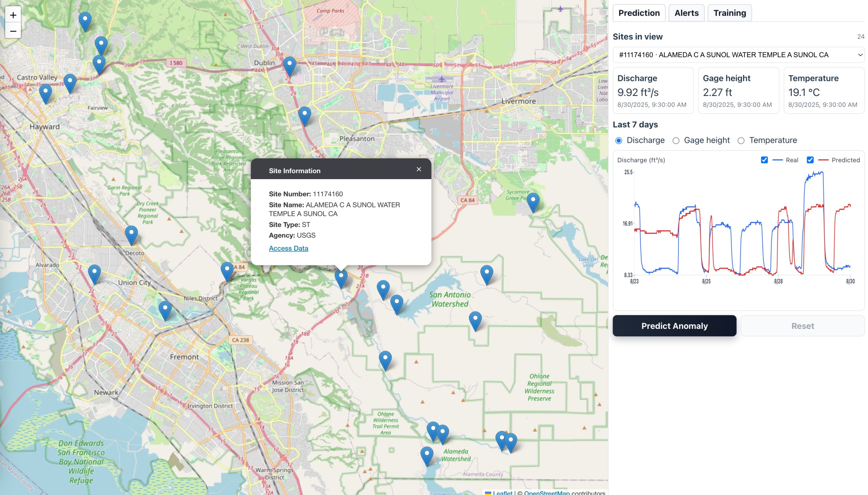The height and width of the screenshot is (495, 868).
Task: Click the map marker near Dublin
Action: [x=289, y=65]
